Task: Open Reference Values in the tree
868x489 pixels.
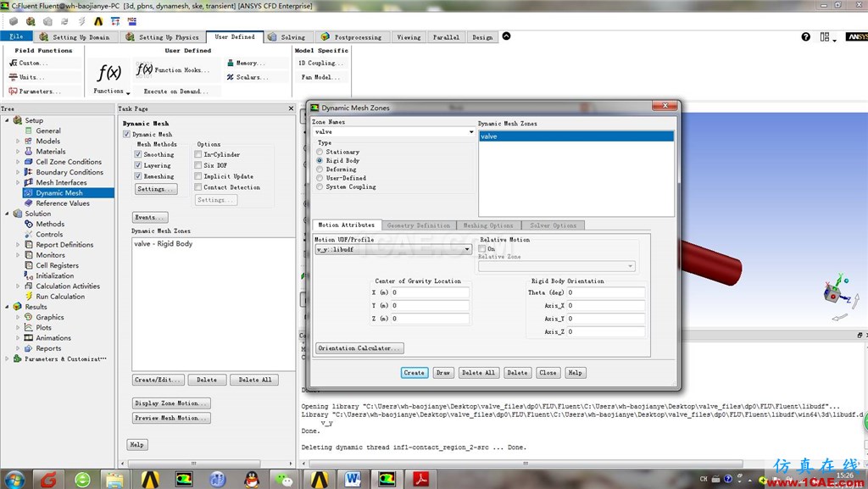Action: (63, 203)
